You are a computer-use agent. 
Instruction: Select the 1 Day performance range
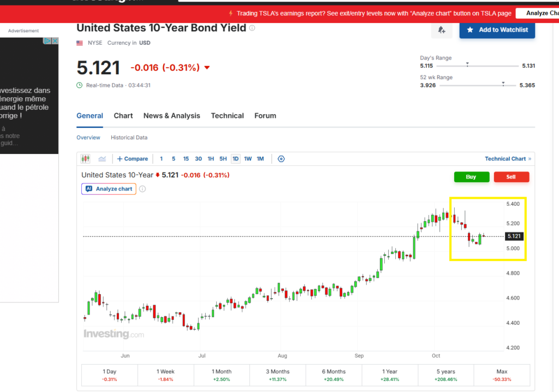(x=109, y=375)
